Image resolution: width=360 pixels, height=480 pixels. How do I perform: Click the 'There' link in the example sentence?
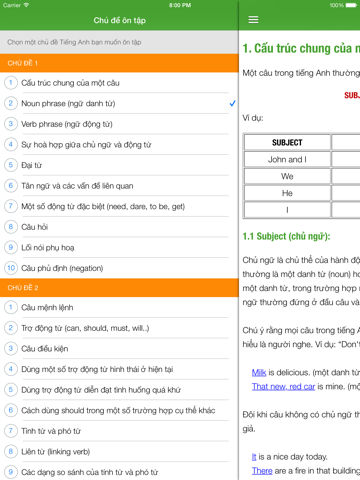[x=262, y=471]
